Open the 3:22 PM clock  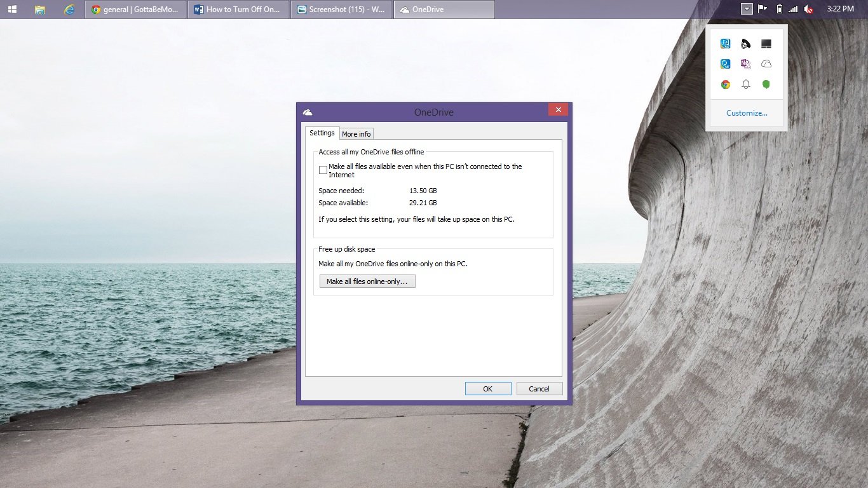(841, 9)
